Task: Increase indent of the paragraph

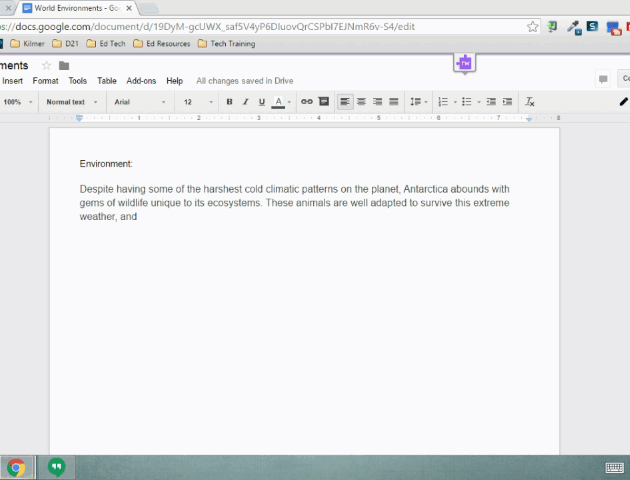Action: [x=507, y=102]
